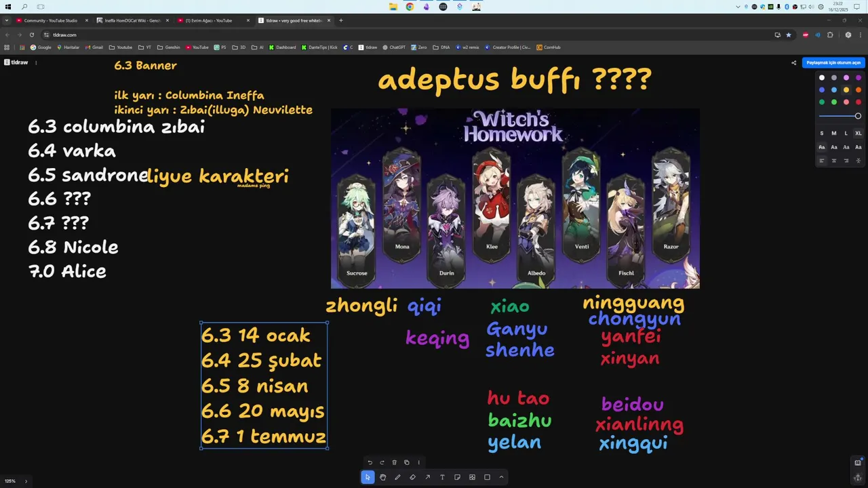Pick the dark violet color swatch

[x=859, y=78]
